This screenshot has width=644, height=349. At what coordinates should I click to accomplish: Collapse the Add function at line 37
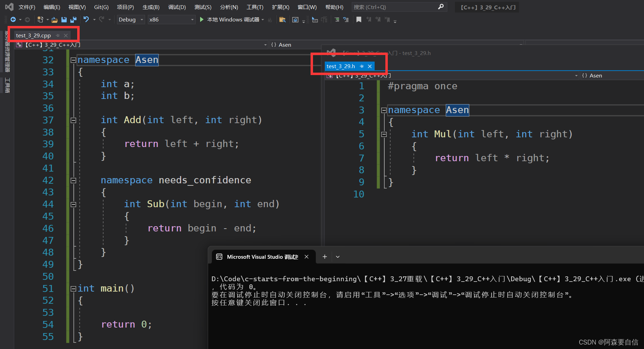[x=73, y=120]
